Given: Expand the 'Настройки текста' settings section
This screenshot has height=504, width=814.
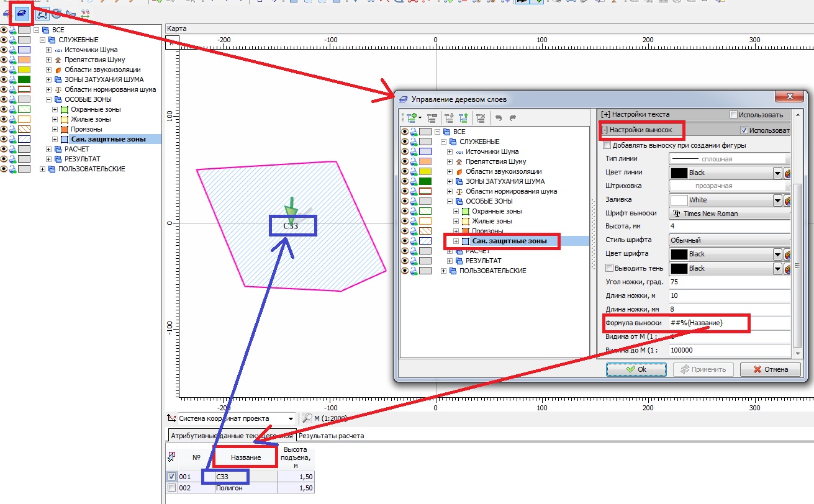Looking at the screenshot, I should (x=605, y=115).
